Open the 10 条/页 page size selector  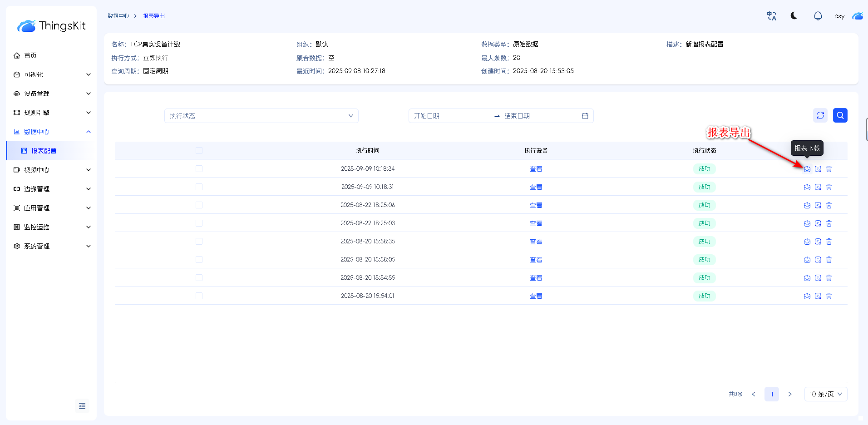[825, 394]
